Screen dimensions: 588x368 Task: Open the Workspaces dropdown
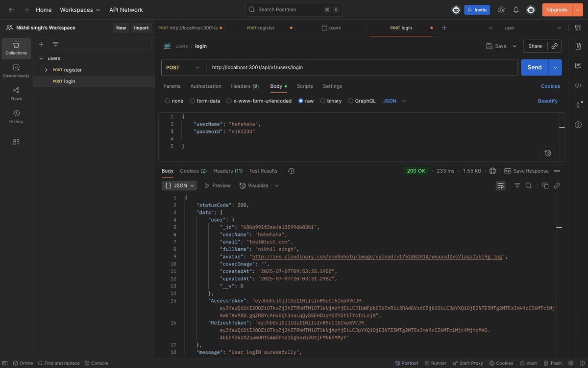coord(80,10)
